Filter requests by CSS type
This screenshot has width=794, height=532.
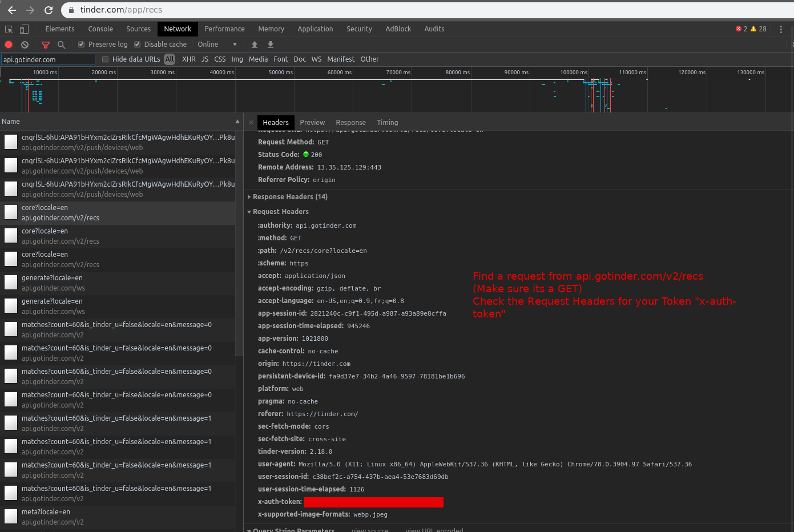tap(220, 59)
